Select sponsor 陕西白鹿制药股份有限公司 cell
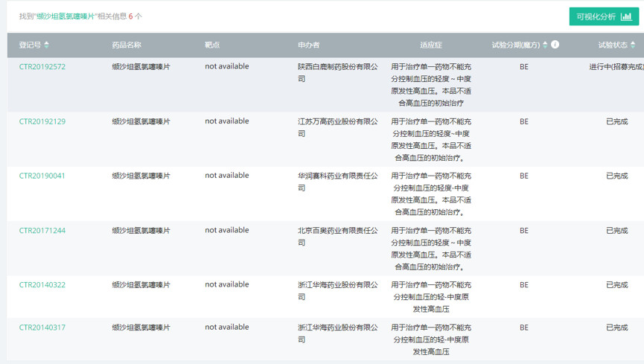This screenshot has width=644, height=364. [337, 73]
